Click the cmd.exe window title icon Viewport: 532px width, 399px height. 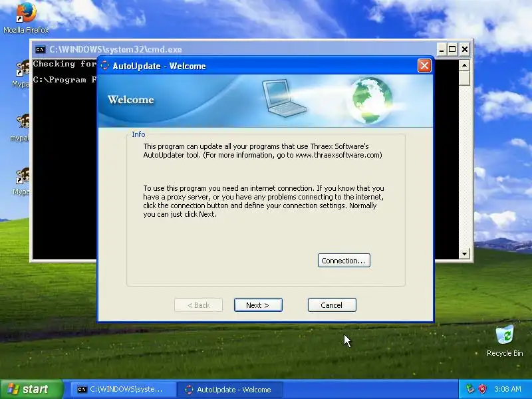pyautogui.click(x=40, y=49)
